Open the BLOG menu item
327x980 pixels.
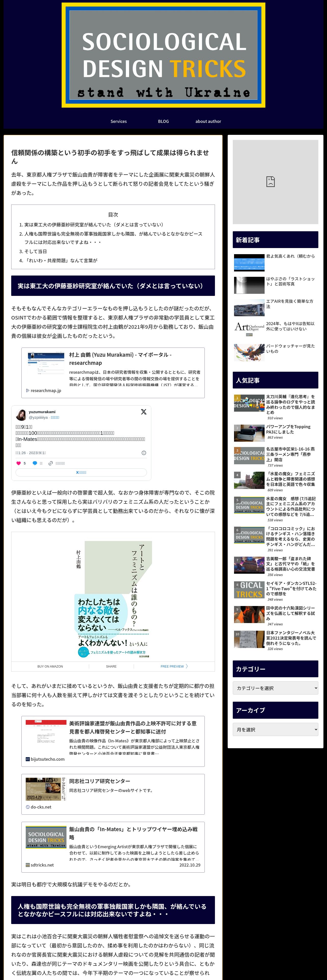[163, 121]
